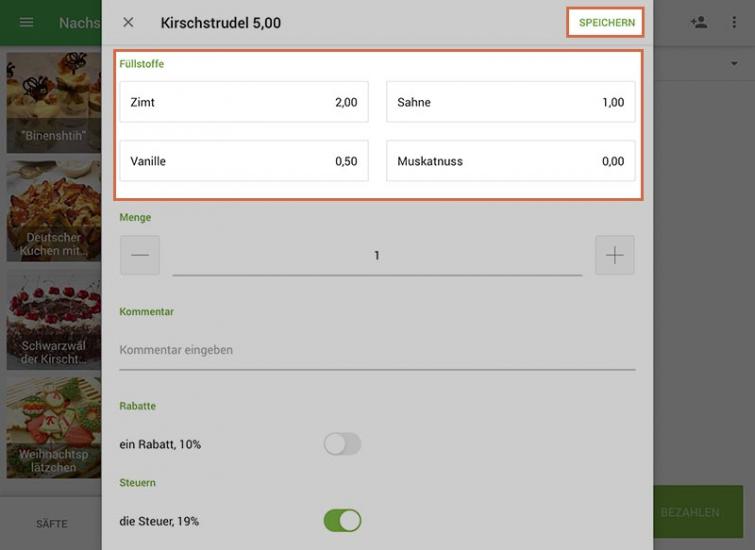
Task: Open the three-dot overflow menu
Action: [x=734, y=22]
